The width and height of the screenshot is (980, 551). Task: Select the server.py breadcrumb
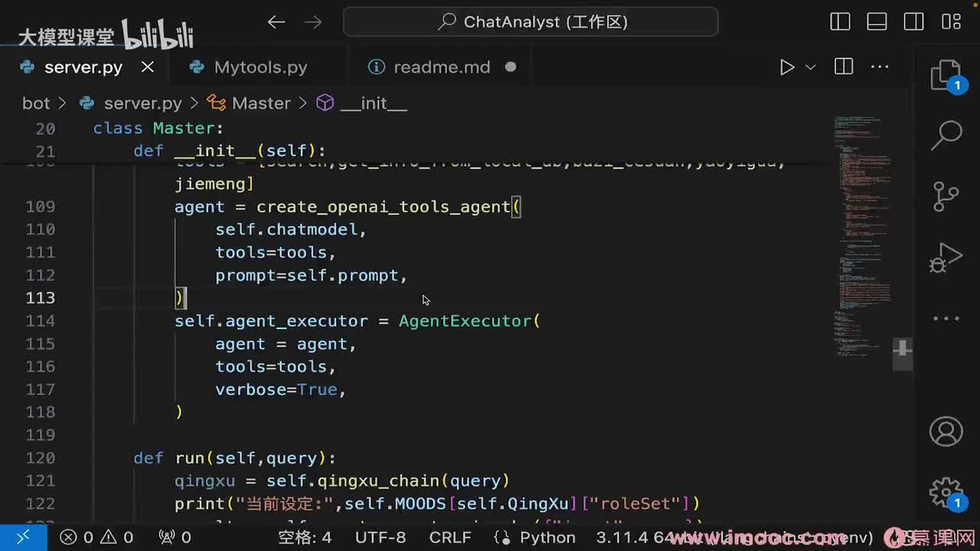pyautogui.click(x=142, y=103)
